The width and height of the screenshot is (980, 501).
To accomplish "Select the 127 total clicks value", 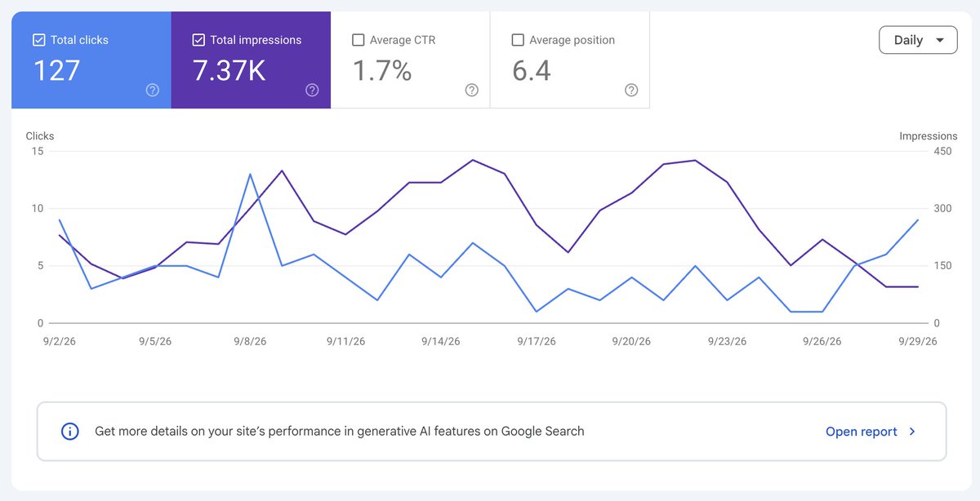I will coord(56,71).
